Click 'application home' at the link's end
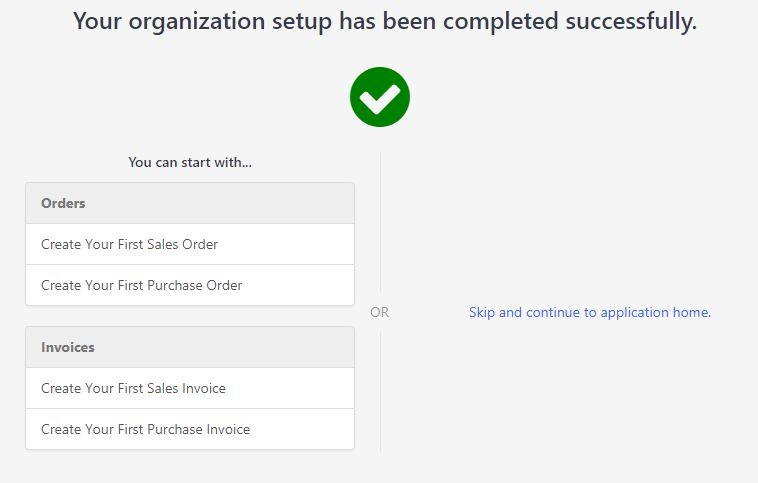Viewport: 758px width, 483px height. click(x=656, y=312)
